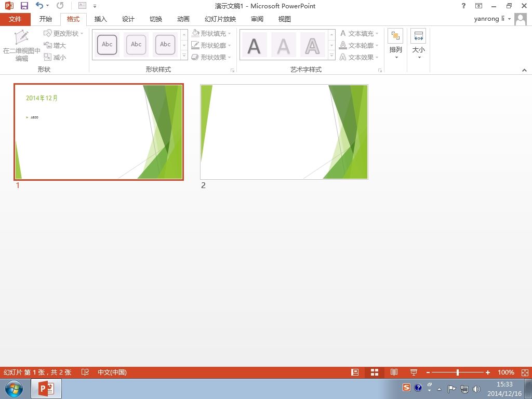This screenshot has width=532, height=399.
Task: Switch to the 设计 tab
Action: 128,19
